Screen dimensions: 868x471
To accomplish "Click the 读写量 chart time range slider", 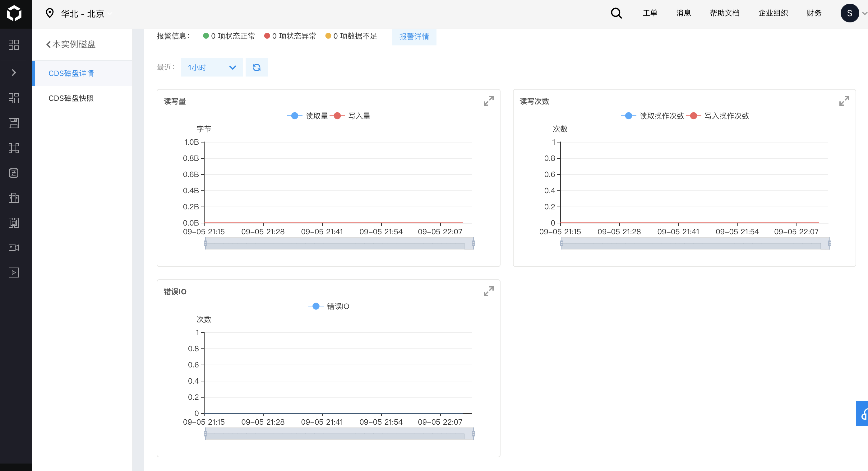I will 339,243.
